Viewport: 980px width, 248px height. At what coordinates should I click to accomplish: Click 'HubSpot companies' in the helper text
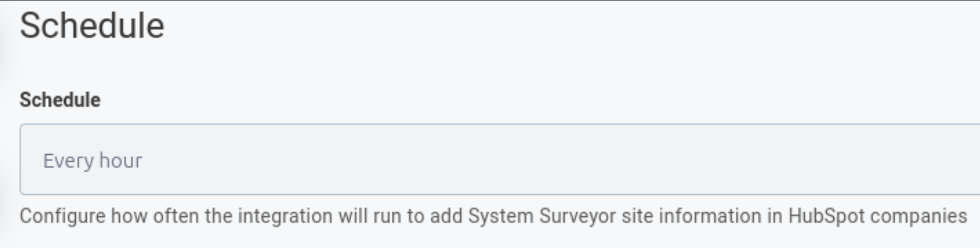coord(877,216)
